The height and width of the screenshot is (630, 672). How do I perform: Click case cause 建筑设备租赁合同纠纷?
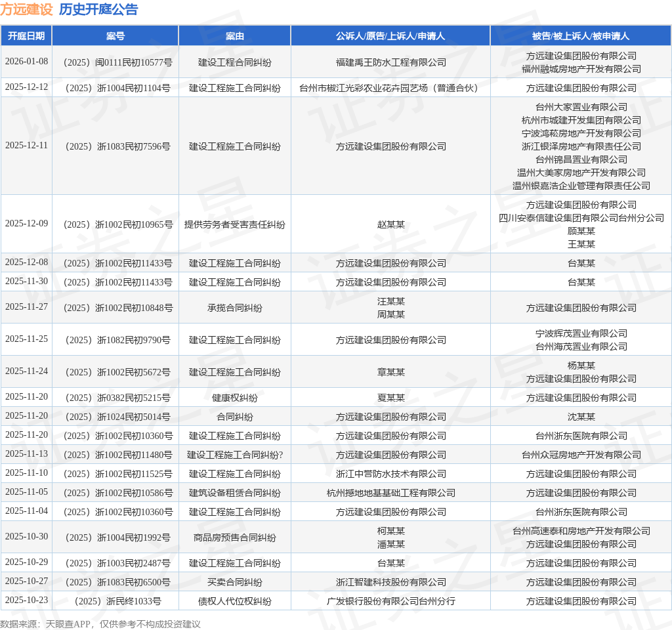click(235, 493)
